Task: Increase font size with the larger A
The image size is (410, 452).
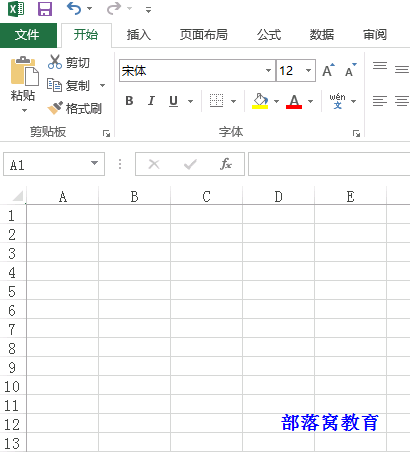Action: pos(328,70)
